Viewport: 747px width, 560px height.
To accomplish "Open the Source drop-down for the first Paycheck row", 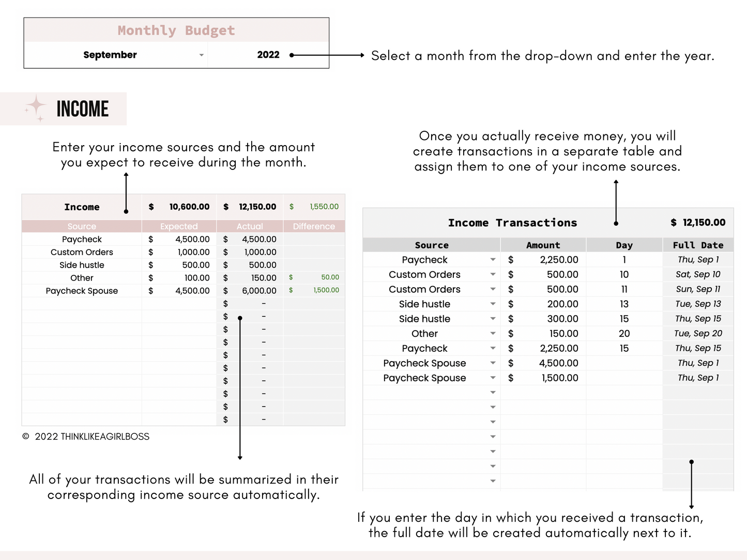I will click(493, 259).
